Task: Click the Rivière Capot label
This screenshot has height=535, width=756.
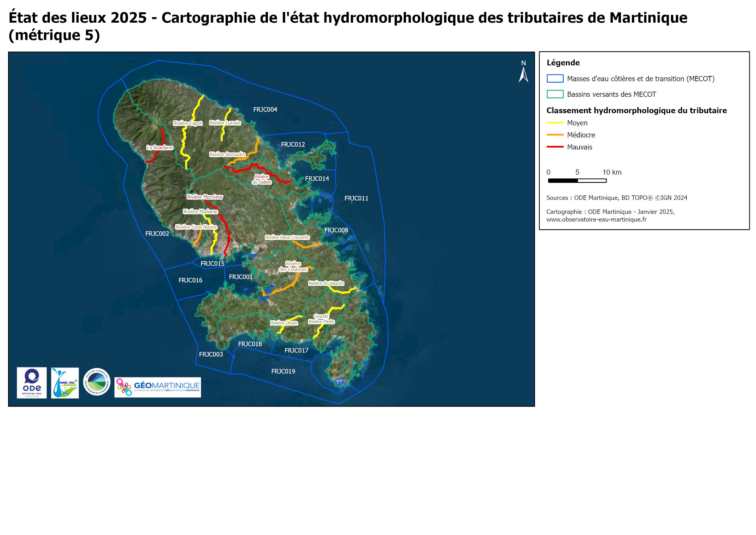Action: (x=188, y=123)
